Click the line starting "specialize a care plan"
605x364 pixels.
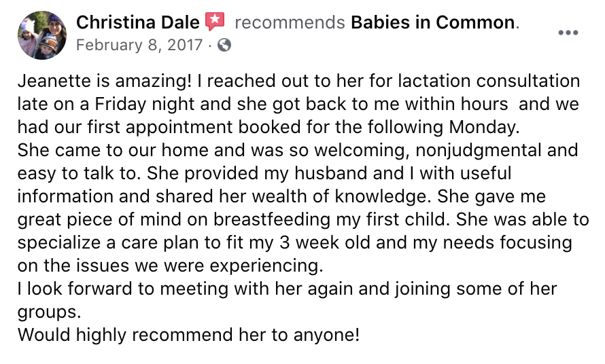tap(295, 243)
